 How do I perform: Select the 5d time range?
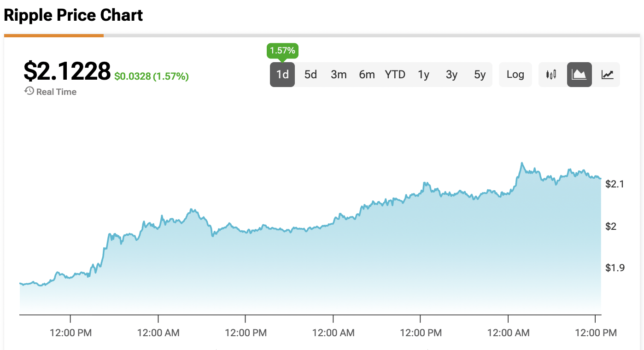pyautogui.click(x=310, y=75)
